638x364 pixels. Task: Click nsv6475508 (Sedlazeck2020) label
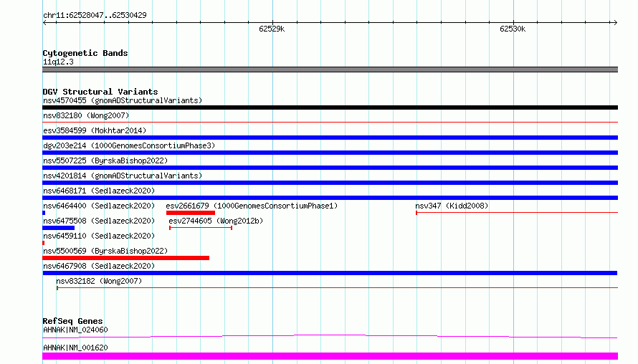coord(99,221)
